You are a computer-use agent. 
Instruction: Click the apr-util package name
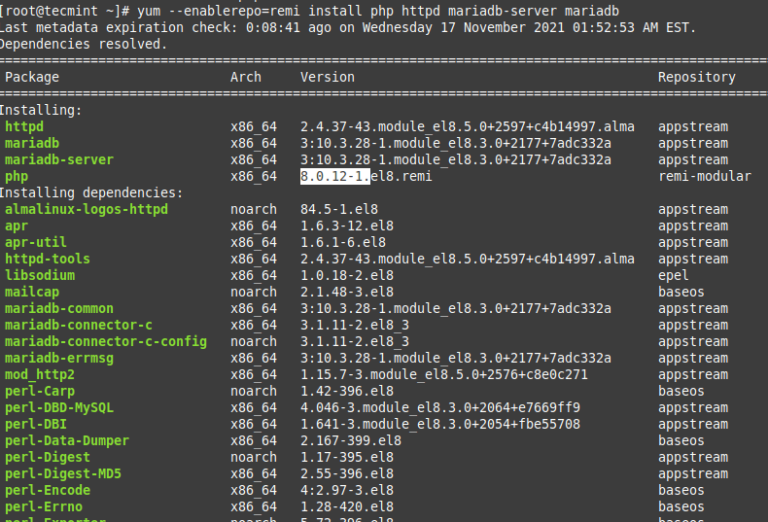36,242
